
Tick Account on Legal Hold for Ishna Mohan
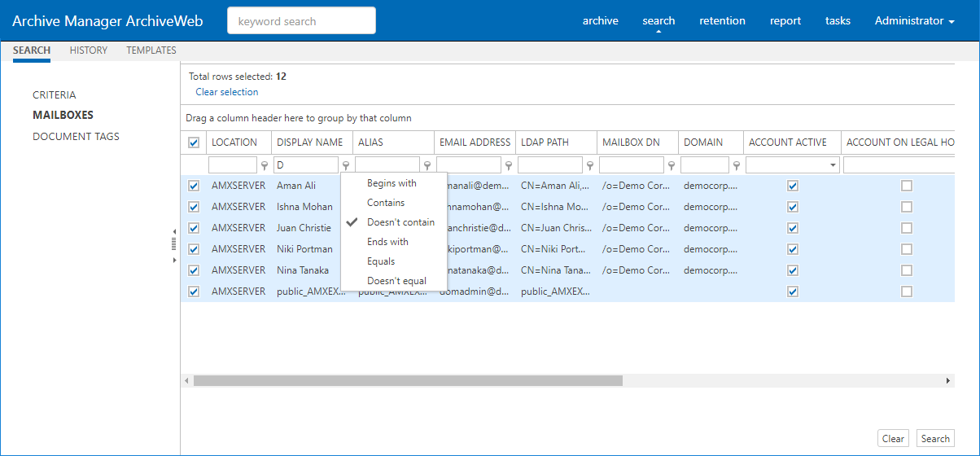point(907,207)
